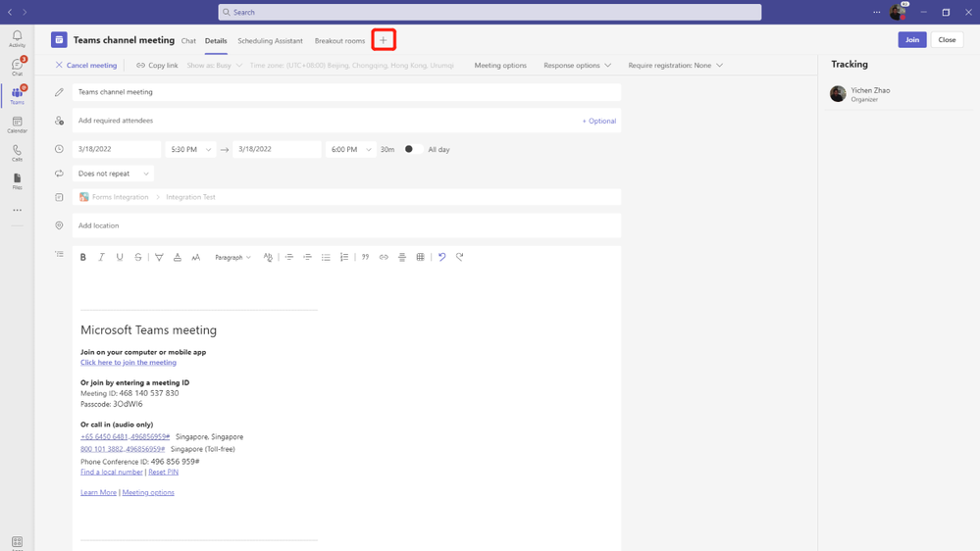Image resolution: width=980 pixels, height=551 pixels.
Task: Click the Add location field
Action: tap(346, 225)
